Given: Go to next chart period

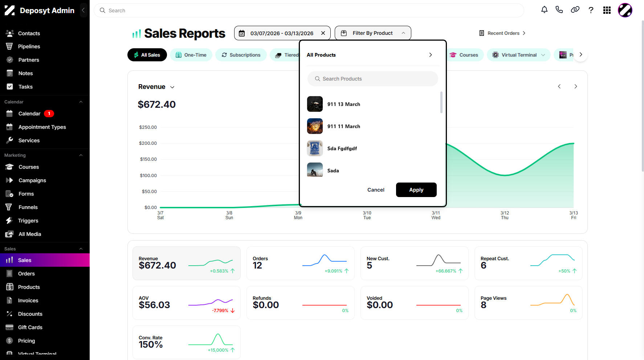Looking at the screenshot, I should [x=576, y=86].
